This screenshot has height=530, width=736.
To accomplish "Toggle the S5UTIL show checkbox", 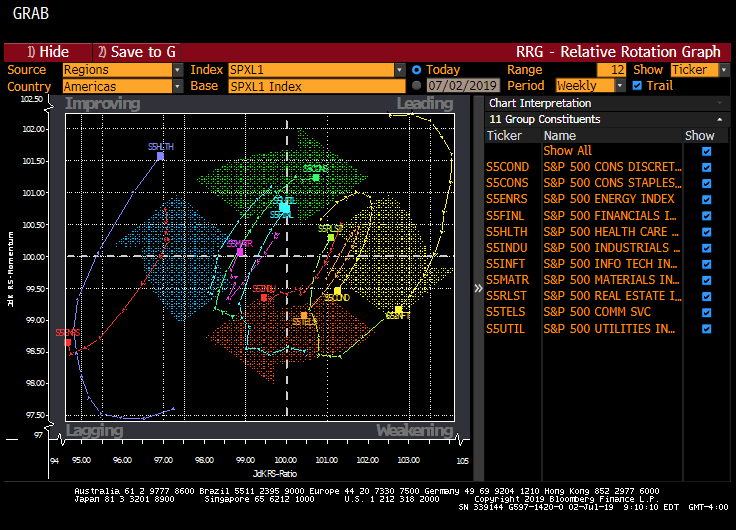I will [x=706, y=329].
